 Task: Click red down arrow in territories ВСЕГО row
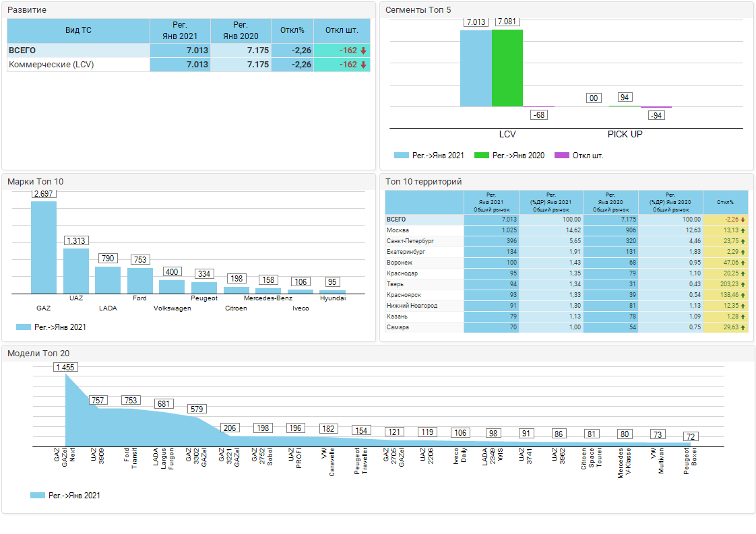pos(743,220)
